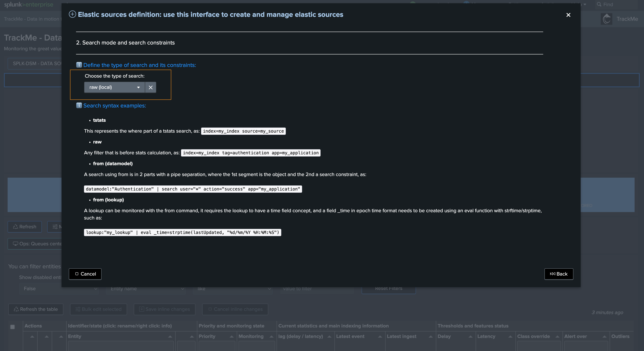Click 'Search syntax examples:' heading

[x=115, y=105]
